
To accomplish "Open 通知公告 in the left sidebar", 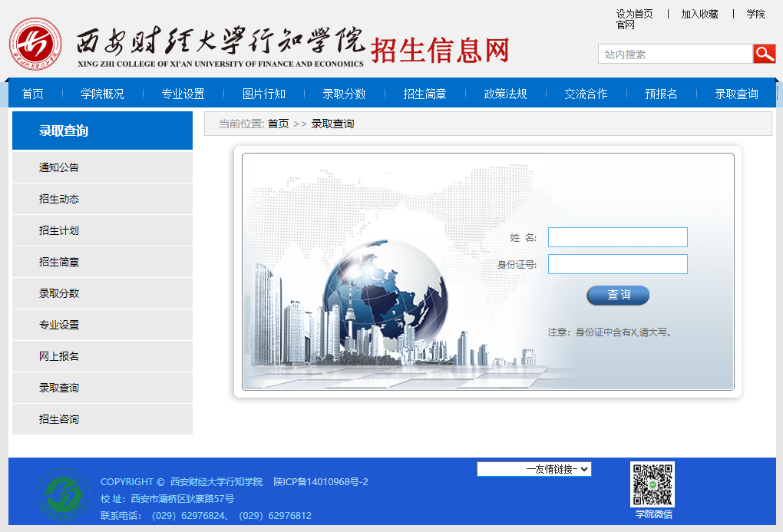I will click(x=102, y=167).
